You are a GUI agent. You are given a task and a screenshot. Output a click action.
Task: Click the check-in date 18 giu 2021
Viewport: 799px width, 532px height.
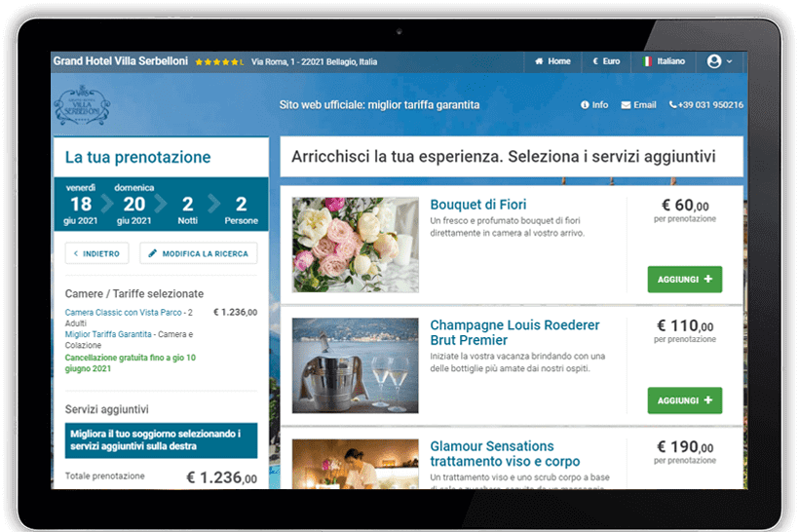tap(81, 205)
